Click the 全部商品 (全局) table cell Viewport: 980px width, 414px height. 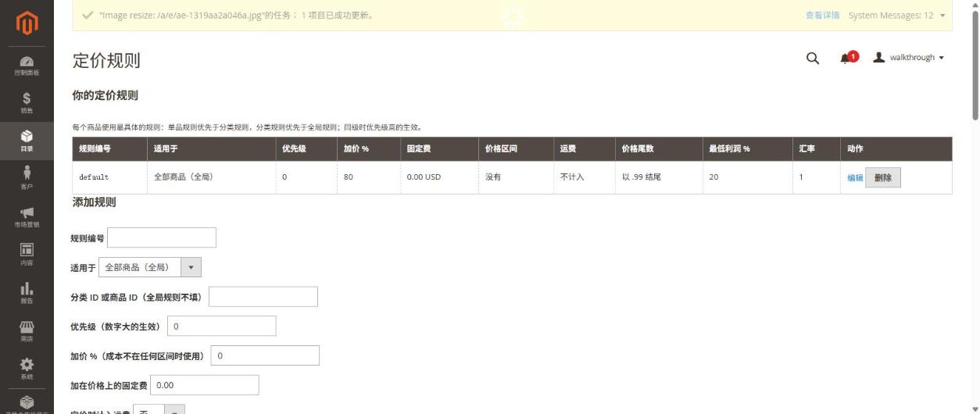(x=211, y=178)
